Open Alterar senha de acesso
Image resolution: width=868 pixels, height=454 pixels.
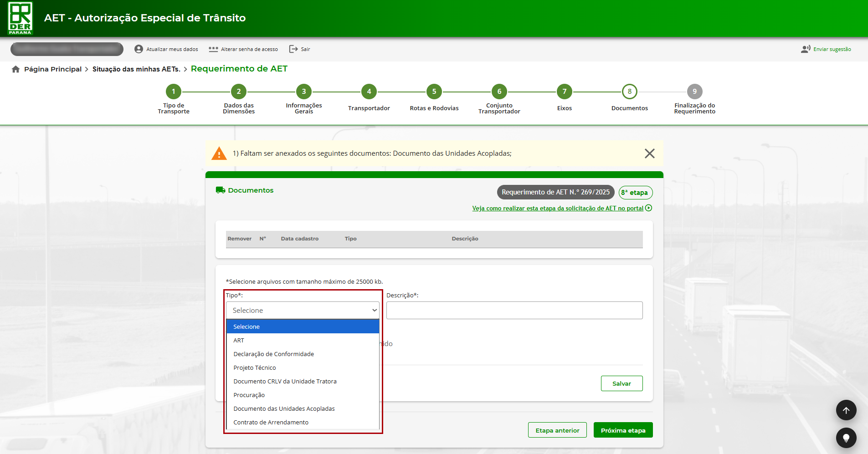coord(243,49)
